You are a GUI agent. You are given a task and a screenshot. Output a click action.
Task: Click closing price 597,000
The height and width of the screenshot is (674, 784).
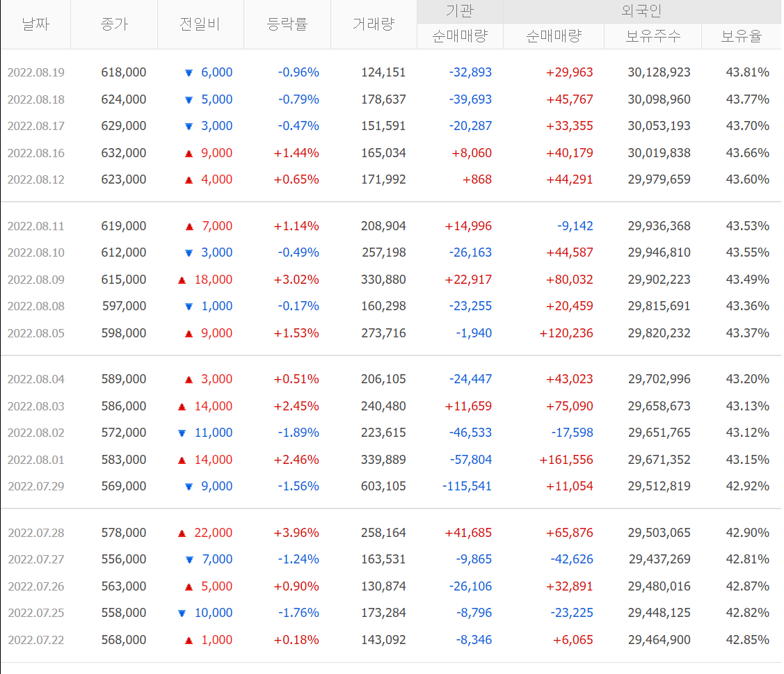pos(124,306)
